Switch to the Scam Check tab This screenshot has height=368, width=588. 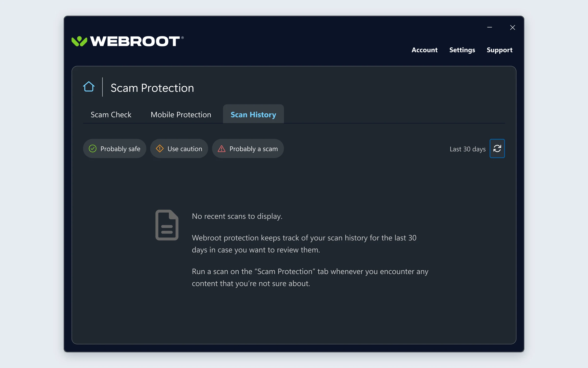[x=111, y=115]
